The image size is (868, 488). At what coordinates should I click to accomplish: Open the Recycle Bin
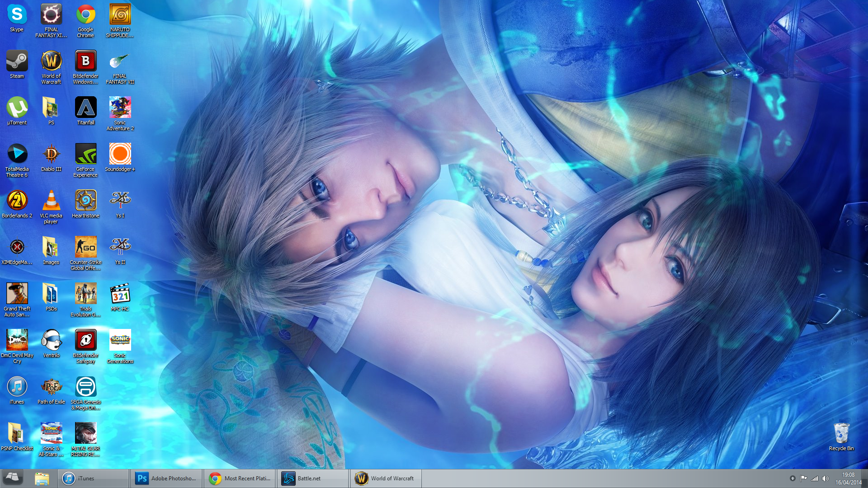(841, 437)
